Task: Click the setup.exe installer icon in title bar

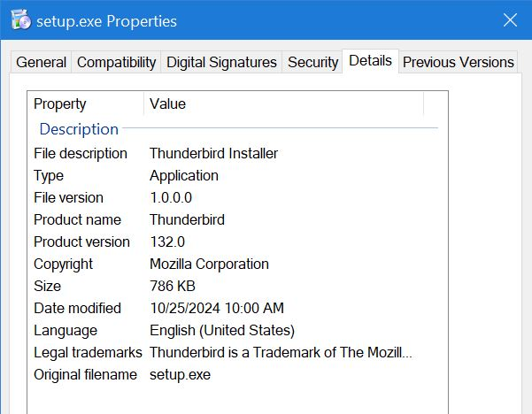Action: click(x=20, y=19)
